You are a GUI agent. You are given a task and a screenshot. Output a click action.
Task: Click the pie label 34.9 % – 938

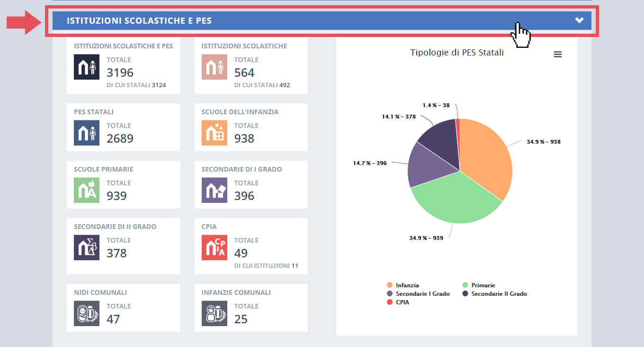[x=544, y=142]
